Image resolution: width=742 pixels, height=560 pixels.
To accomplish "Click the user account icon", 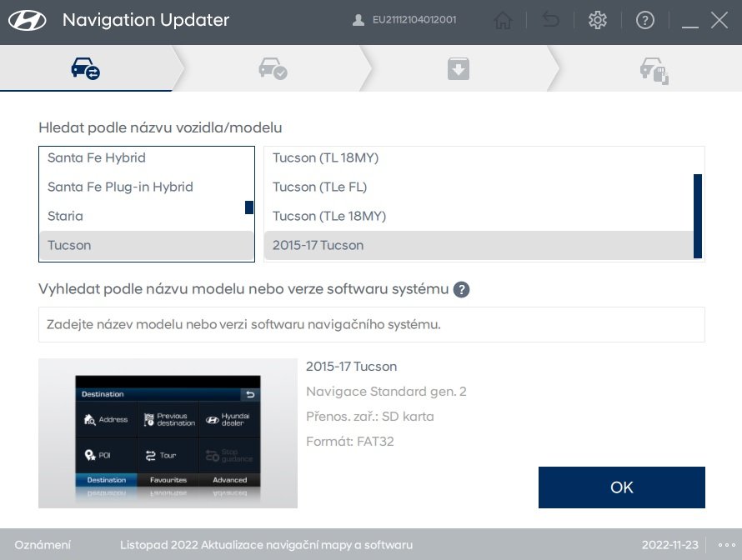I will coord(358,20).
